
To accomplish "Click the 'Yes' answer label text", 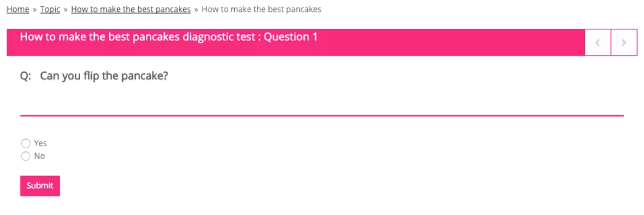I will click(x=40, y=143).
